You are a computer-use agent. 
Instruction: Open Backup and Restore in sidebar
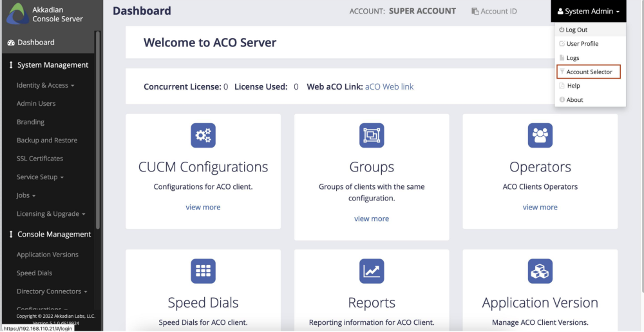(x=47, y=141)
